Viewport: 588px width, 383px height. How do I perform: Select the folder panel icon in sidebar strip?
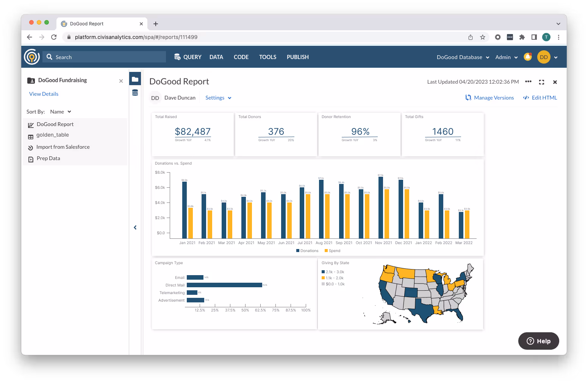coord(135,79)
